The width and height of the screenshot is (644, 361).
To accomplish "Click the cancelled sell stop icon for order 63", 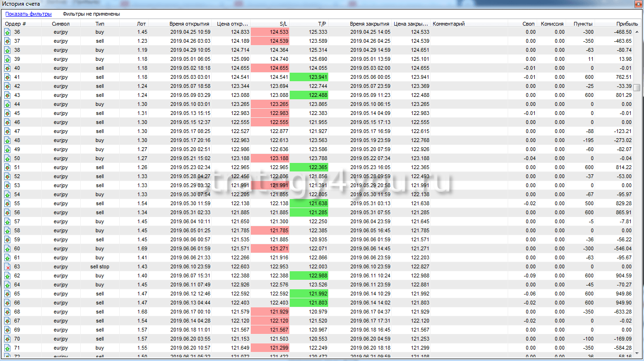I will [7, 266].
